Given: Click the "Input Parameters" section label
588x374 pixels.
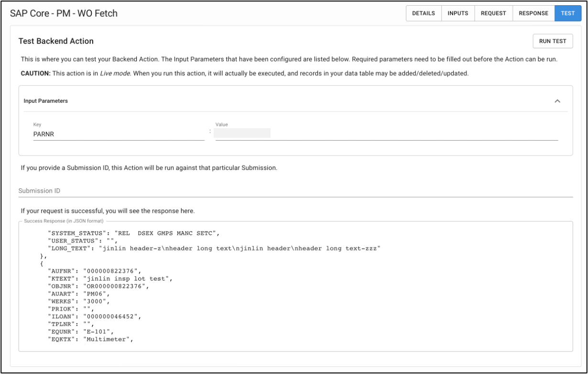Looking at the screenshot, I should 46,101.
